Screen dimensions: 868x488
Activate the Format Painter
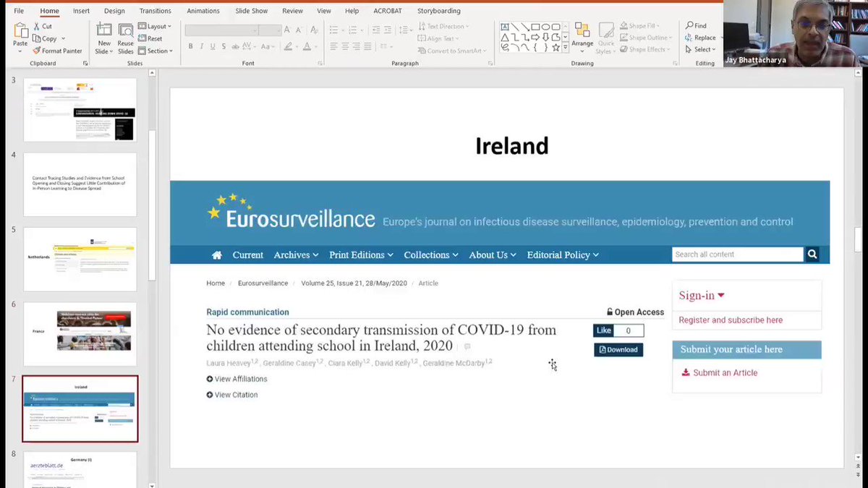[57, 51]
